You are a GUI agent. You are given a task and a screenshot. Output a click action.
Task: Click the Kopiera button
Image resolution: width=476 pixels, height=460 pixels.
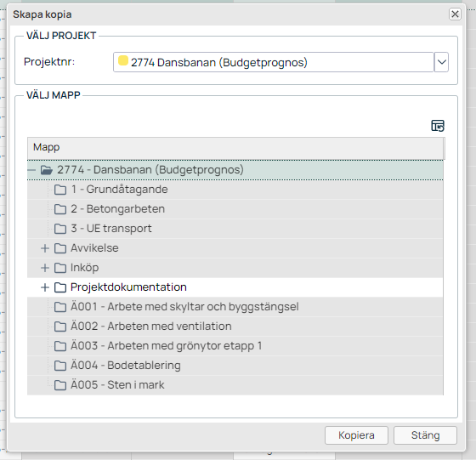coord(356,435)
